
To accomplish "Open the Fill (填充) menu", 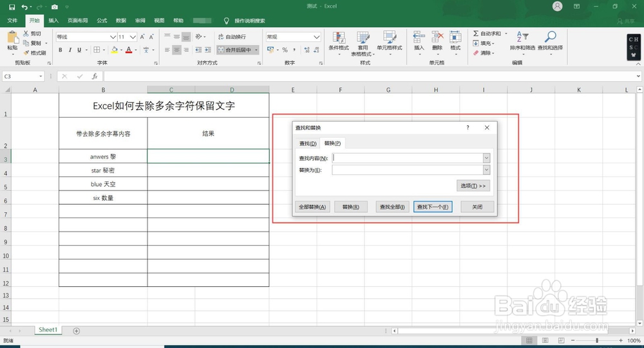I will click(x=484, y=43).
